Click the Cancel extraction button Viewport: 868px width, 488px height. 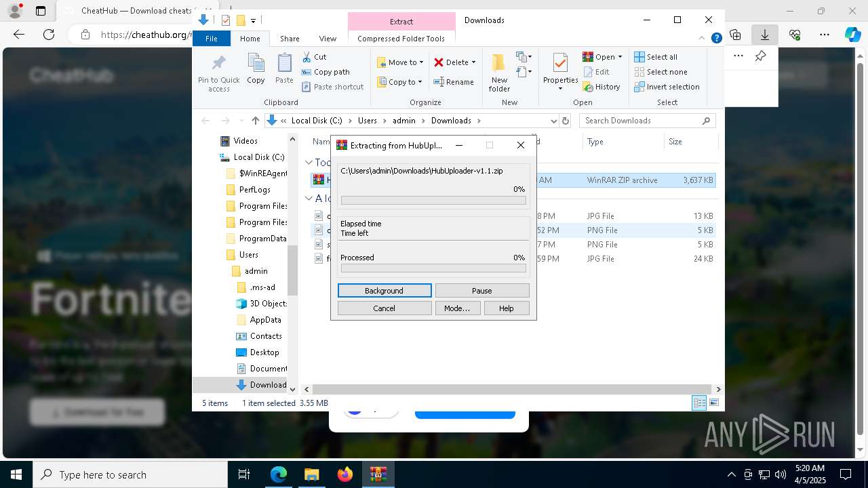(x=384, y=308)
